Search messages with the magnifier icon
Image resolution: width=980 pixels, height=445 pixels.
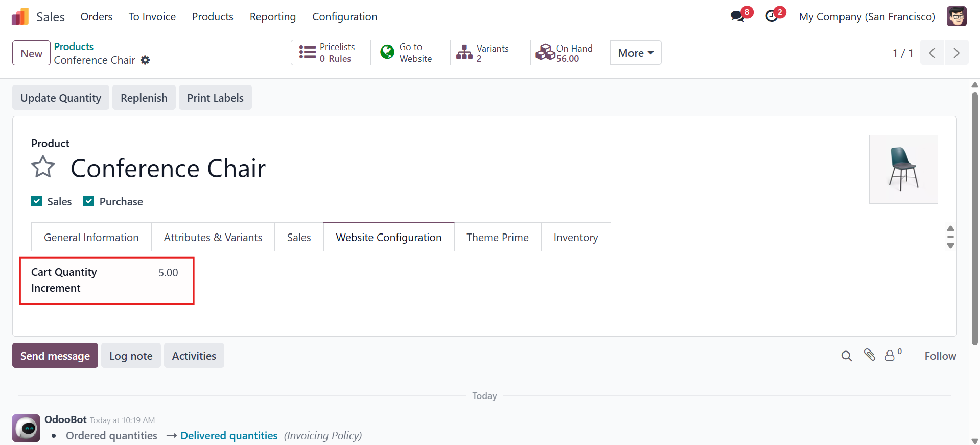[x=847, y=356]
